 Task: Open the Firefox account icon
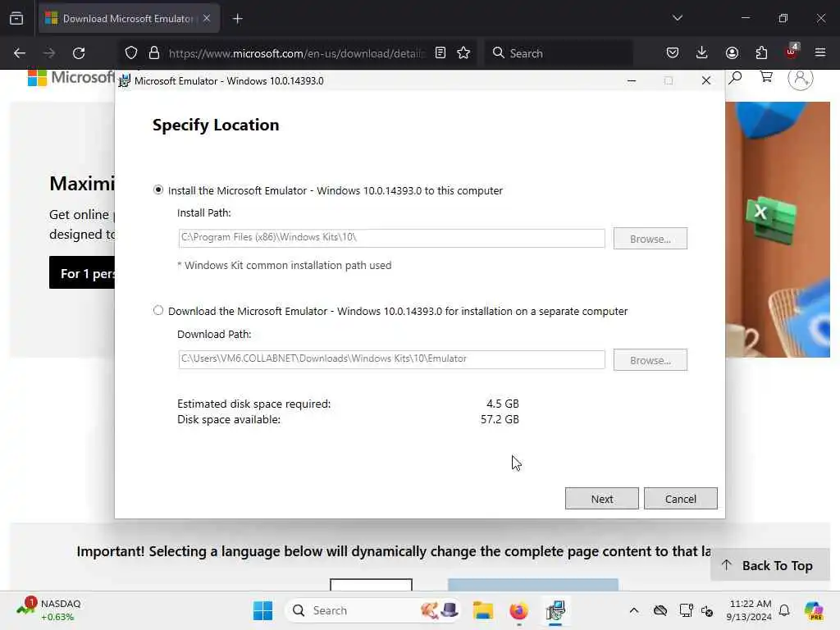[x=732, y=52]
